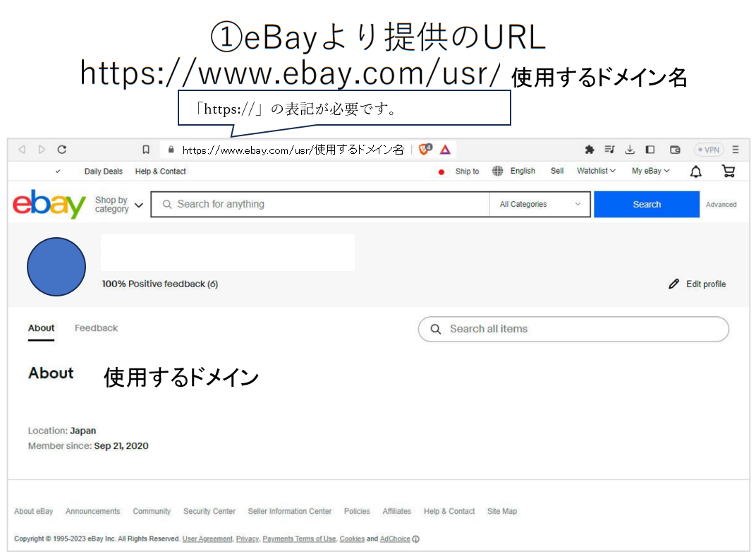Screen dimensions: 756x559
Task: Click Ship to
Action: tap(467, 172)
